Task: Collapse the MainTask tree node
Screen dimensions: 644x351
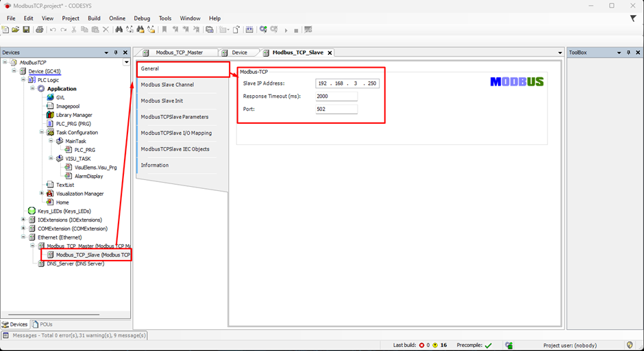Action: [51, 141]
